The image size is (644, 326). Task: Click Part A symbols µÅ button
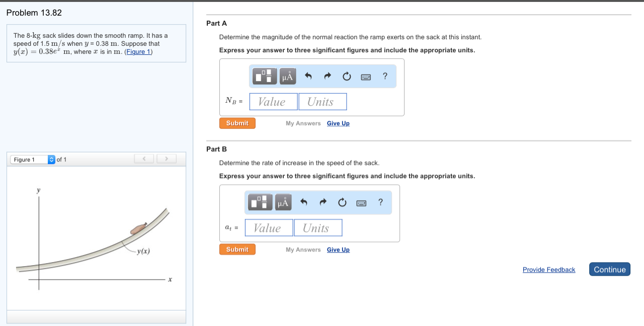coord(287,76)
